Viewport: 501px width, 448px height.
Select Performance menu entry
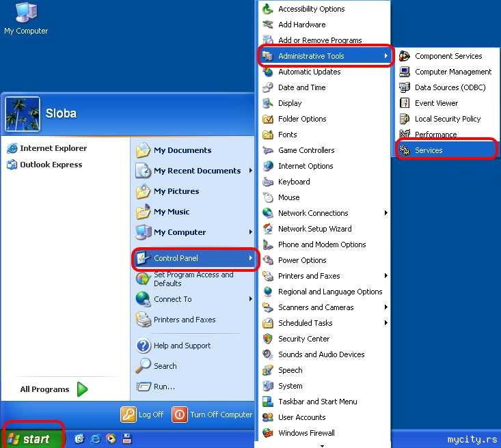[x=447, y=135]
